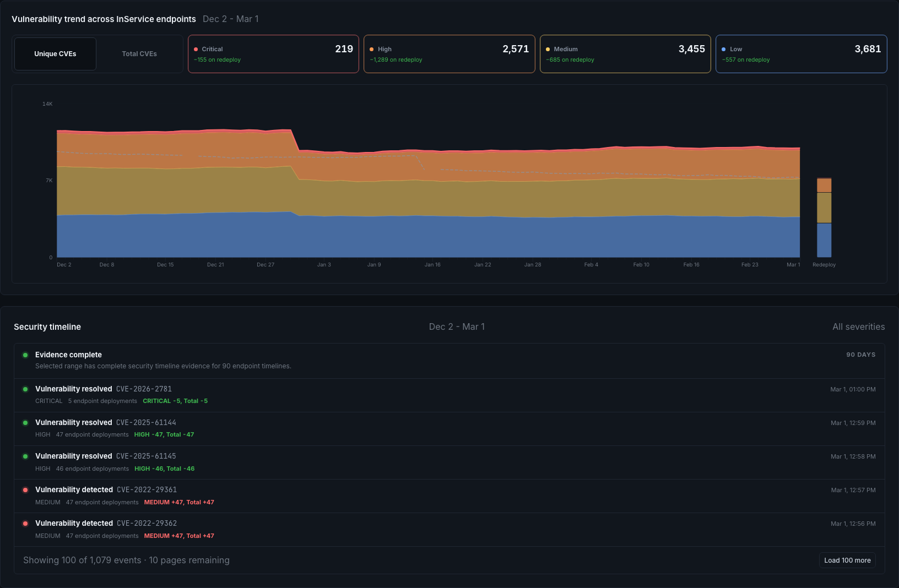Click the green Evidence complete status dot
The image size is (899, 588).
coord(25,355)
